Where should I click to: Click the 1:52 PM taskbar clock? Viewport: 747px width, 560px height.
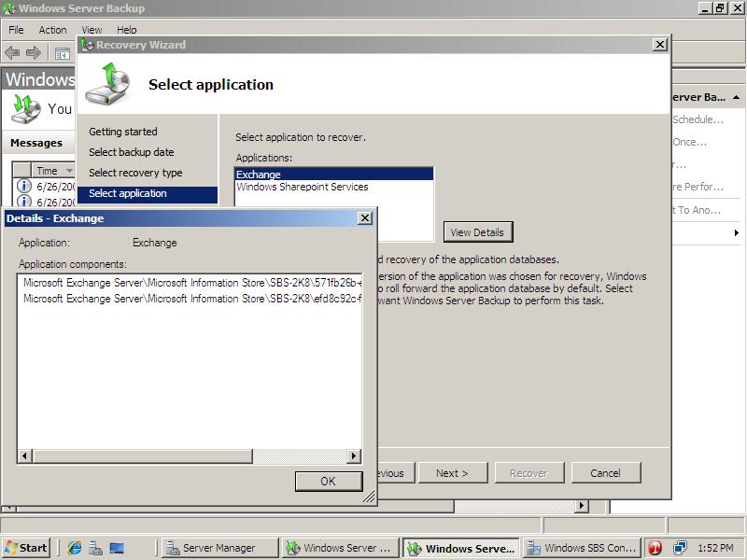[x=715, y=548]
